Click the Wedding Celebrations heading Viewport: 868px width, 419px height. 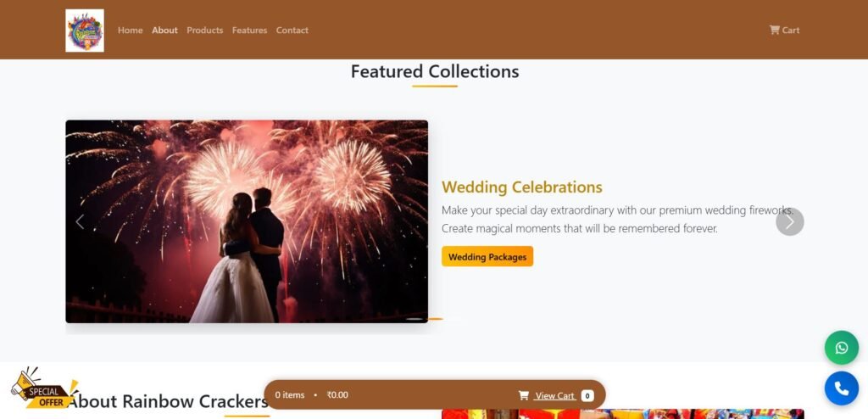click(521, 187)
